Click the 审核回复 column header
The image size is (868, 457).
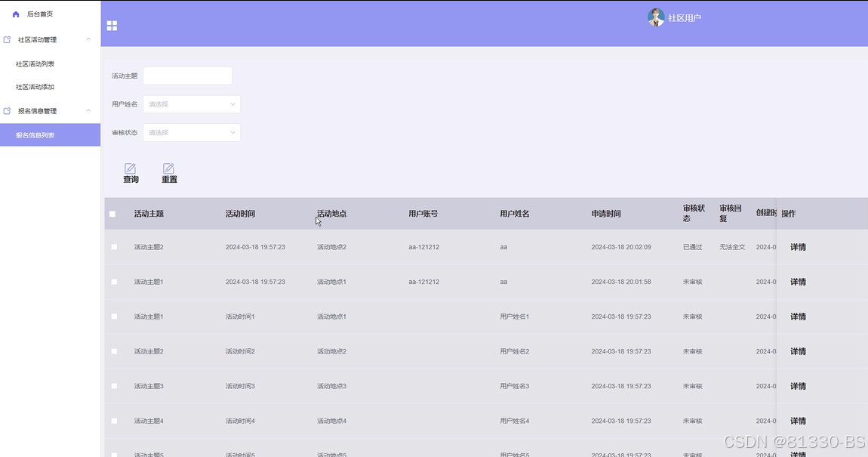click(730, 213)
